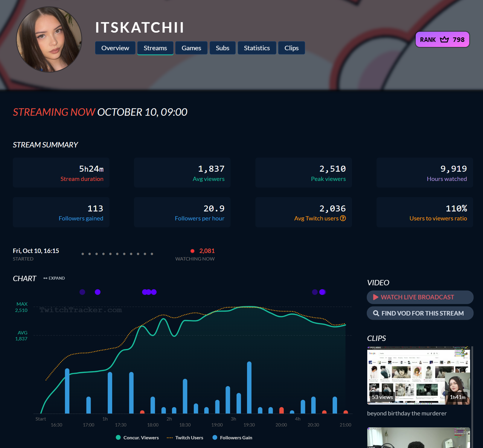
Task: Click the Followers per hour 20.9 card
Action: click(x=182, y=212)
